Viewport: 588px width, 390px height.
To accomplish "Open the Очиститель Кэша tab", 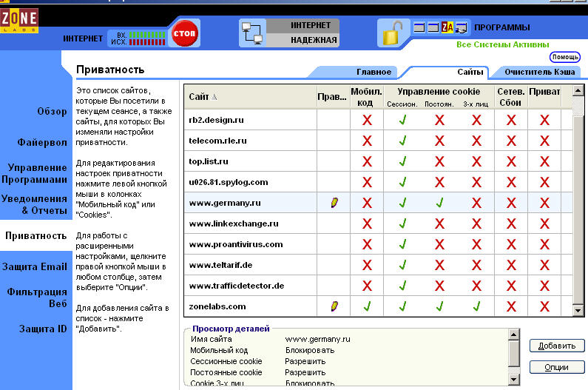I will (539, 72).
